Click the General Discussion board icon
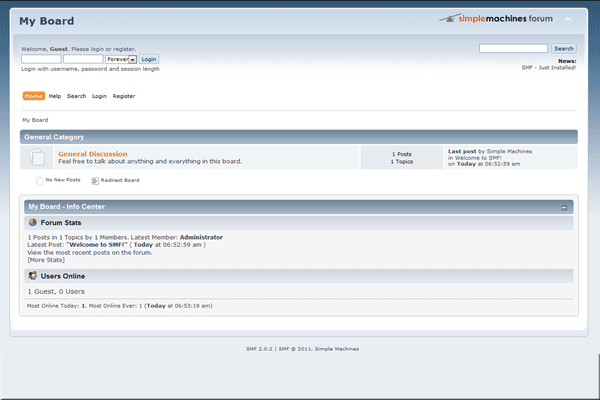Viewport: 600px width, 400px height. [38, 157]
